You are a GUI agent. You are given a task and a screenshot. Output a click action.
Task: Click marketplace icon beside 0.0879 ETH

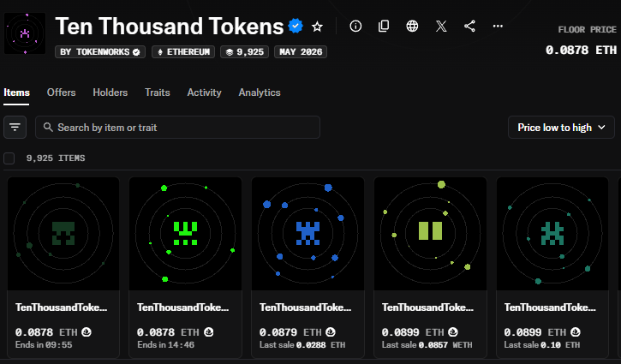click(331, 332)
